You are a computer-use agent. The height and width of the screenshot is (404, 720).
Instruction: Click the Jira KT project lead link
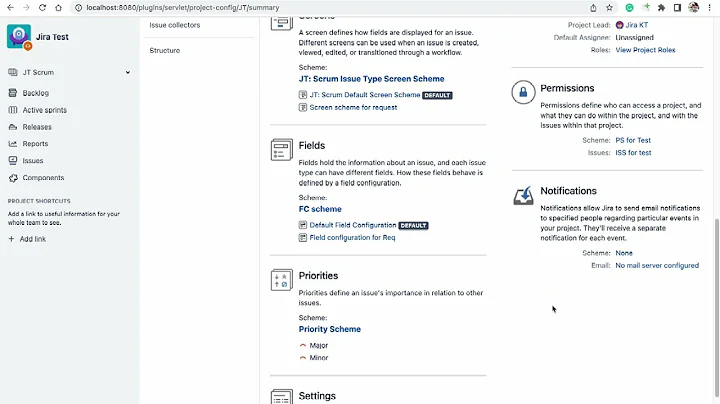pyautogui.click(x=636, y=25)
